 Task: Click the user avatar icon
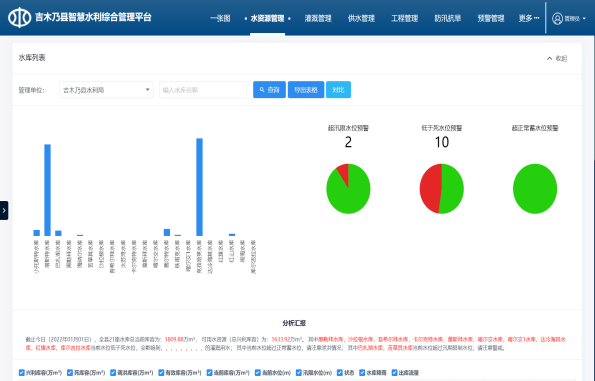point(557,18)
